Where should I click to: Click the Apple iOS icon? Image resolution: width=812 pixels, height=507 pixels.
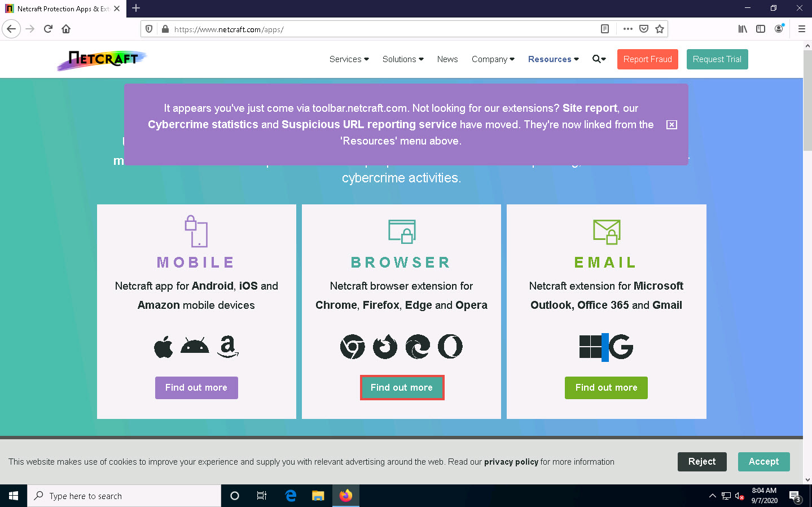(164, 347)
